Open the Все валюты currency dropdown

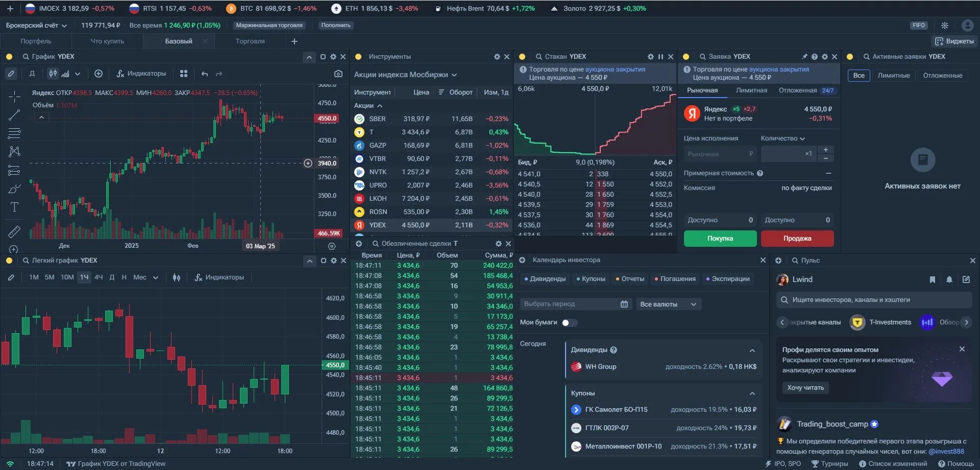tap(668, 304)
